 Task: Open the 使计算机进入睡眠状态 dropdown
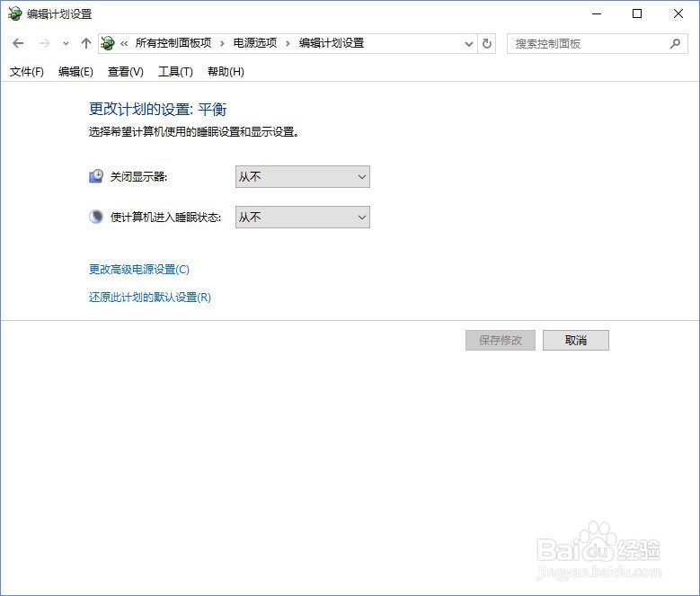(303, 217)
